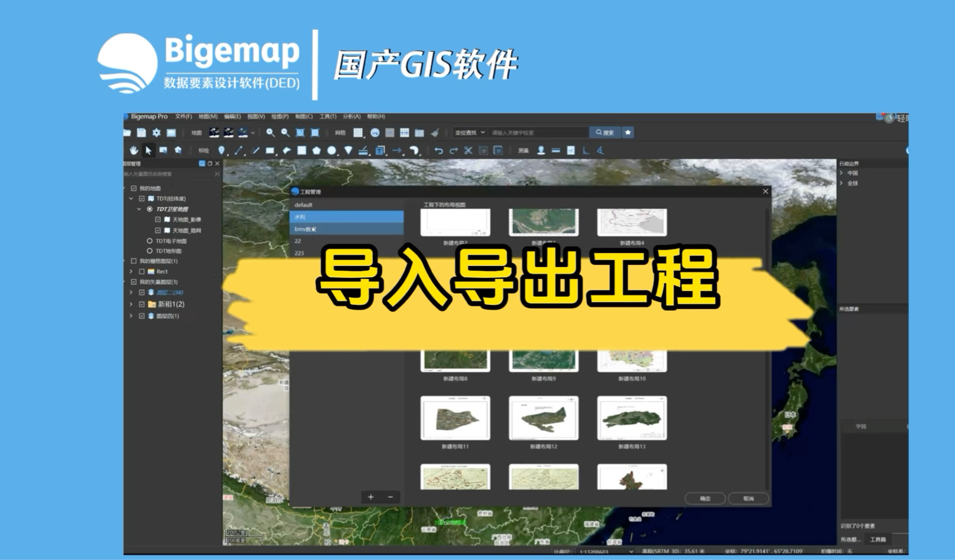
Task: Open the 视图(V) menu
Action: (256, 117)
